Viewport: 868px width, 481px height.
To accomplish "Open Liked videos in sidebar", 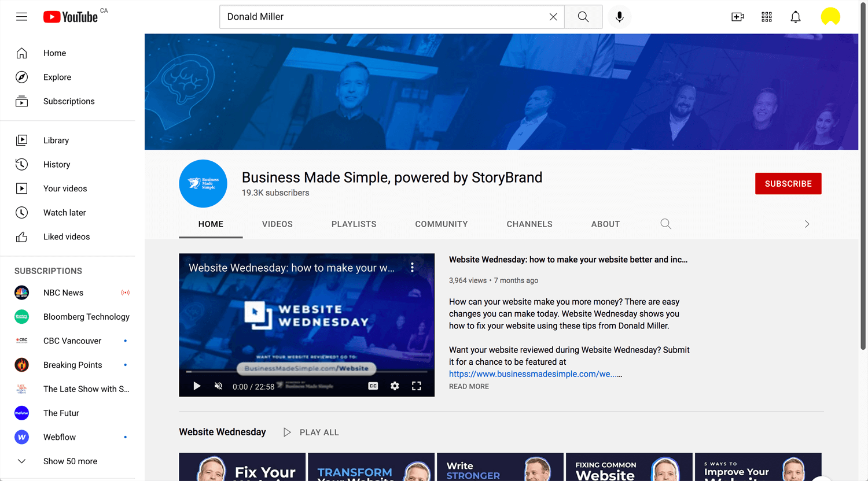I will [x=68, y=237].
